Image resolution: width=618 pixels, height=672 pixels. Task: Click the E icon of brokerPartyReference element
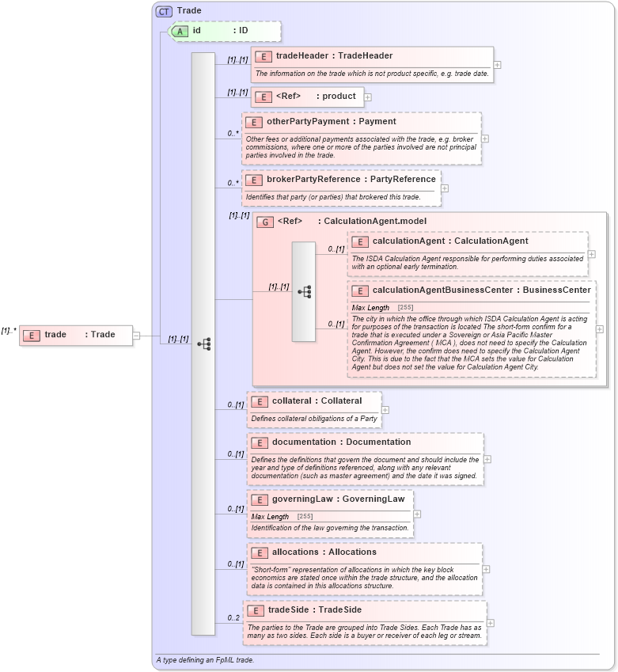[254, 180]
